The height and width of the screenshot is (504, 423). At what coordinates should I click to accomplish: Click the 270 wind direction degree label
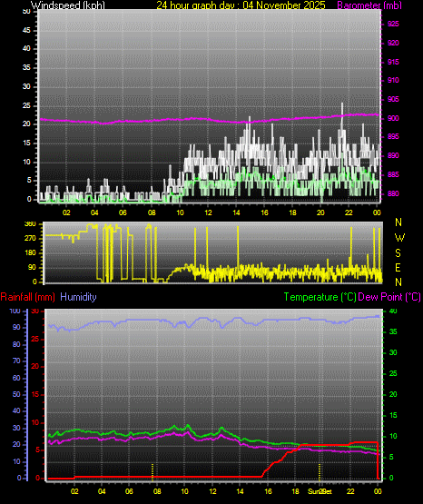(31, 239)
